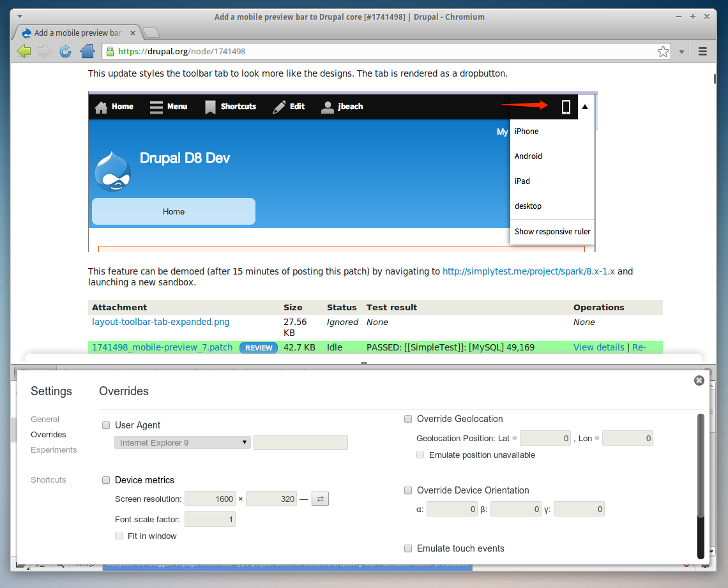Click the beta orientation field
The width and height of the screenshot is (728, 588).
pyautogui.click(x=516, y=509)
